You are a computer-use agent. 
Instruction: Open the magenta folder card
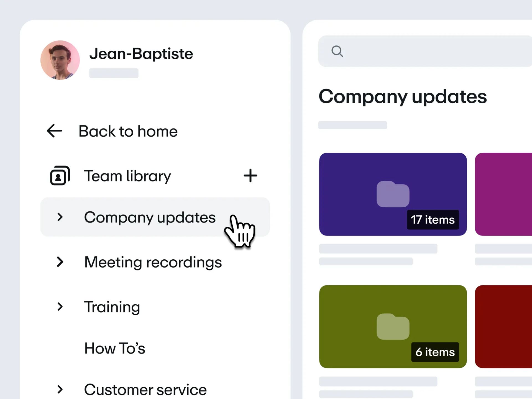click(503, 194)
